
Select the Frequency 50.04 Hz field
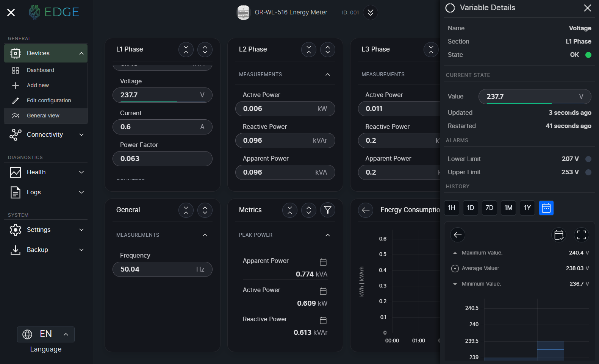(163, 269)
